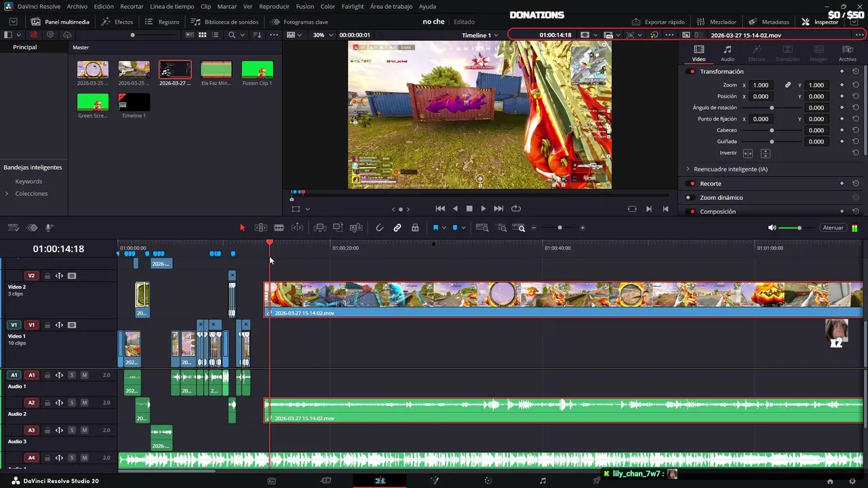The width and height of the screenshot is (868, 488).
Task: Stop playback with stop button
Action: (469, 209)
